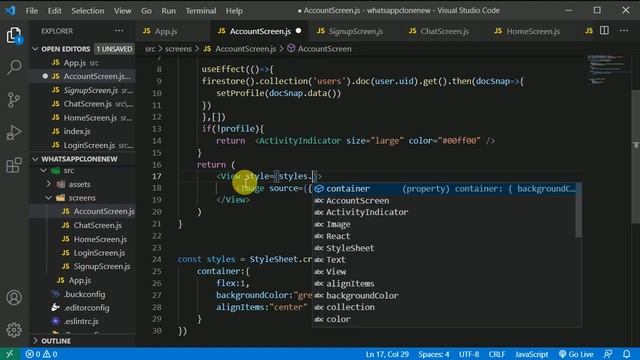Open the Run and Debug icon
Screen dimensions: 640x360
(14, 133)
